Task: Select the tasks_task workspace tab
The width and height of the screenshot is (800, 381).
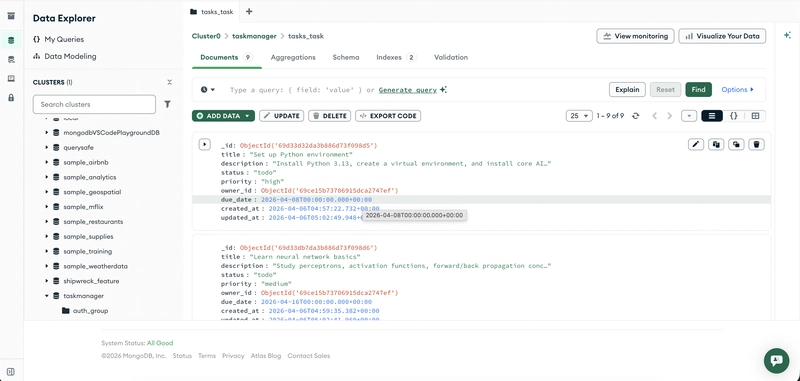Action: point(212,11)
